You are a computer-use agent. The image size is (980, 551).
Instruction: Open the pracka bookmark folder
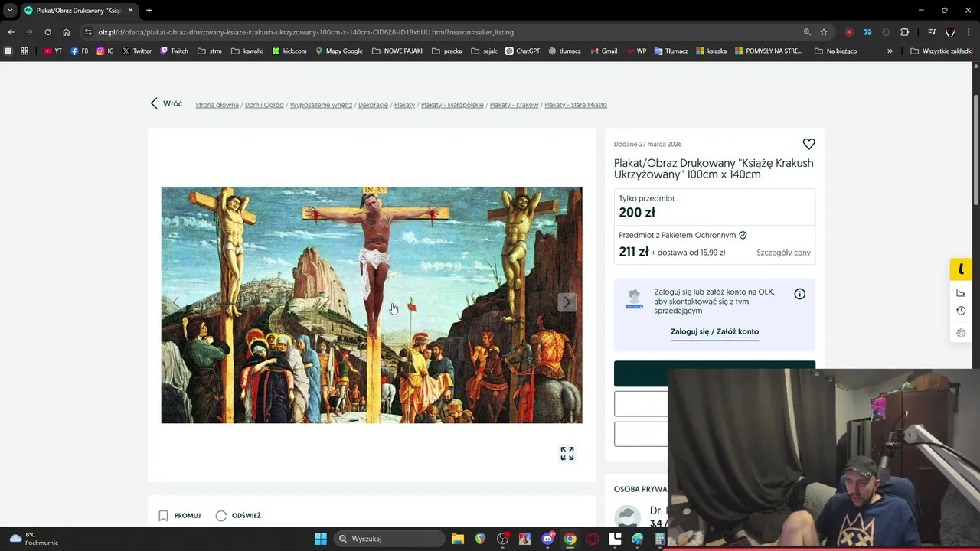click(x=447, y=51)
